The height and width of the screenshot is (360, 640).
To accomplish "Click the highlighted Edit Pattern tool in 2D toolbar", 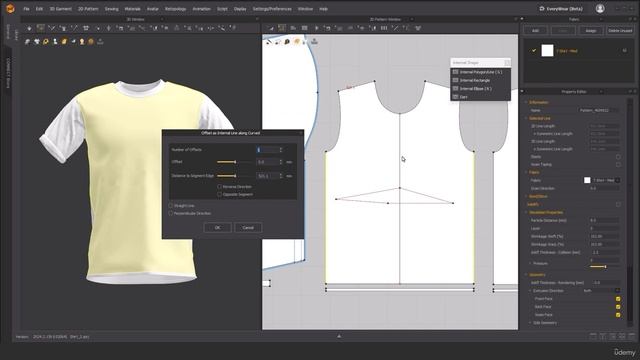I will point(282,28).
